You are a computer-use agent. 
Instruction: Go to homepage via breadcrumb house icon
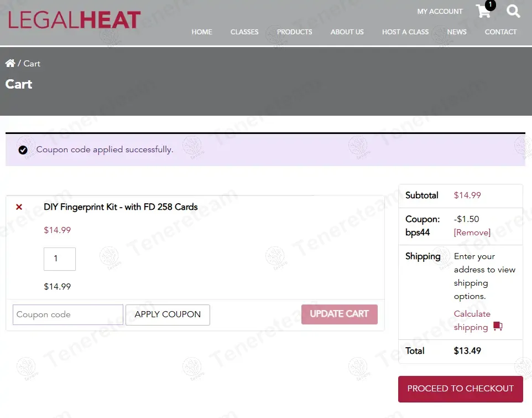pos(10,63)
